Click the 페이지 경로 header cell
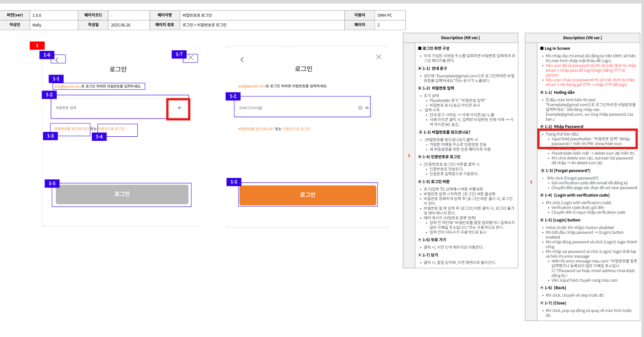 point(165,25)
